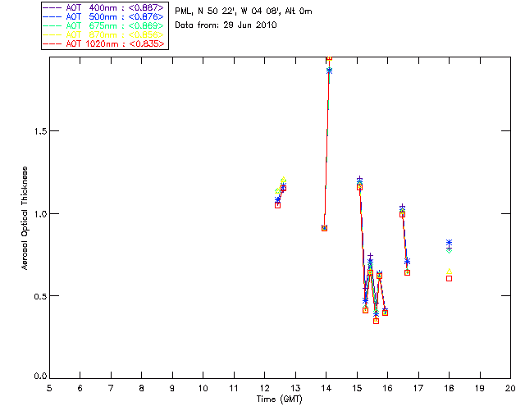The height and width of the screenshot is (420, 525).
Task: Click the '10' x-axis tick label
Action: click(x=203, y=388)
